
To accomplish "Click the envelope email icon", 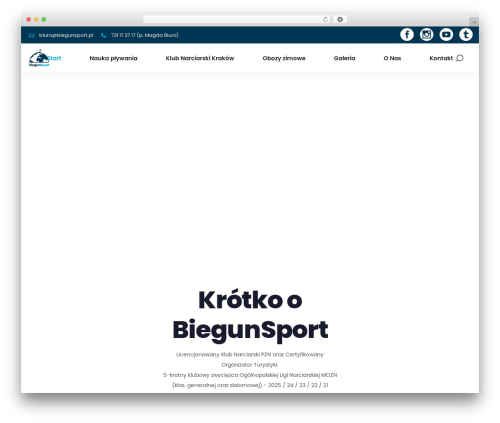I will pos(31,35).
